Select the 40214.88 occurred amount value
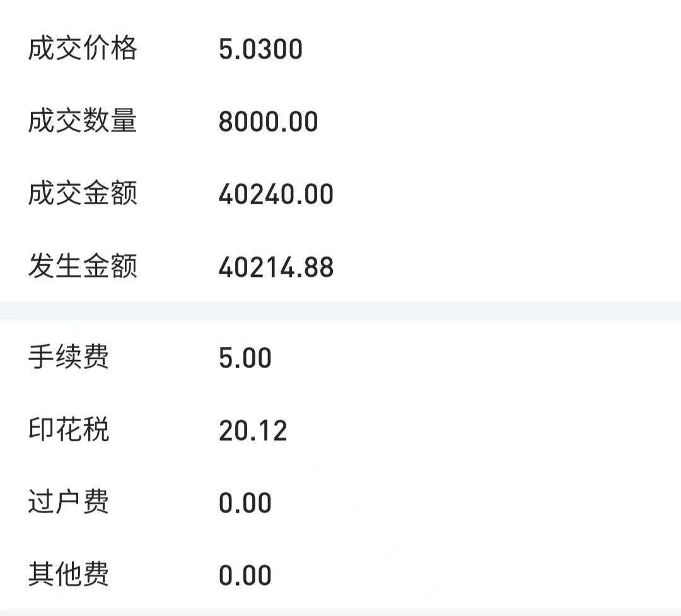Image resolution: width=681 pixels, height=616 pixels. 276,267
